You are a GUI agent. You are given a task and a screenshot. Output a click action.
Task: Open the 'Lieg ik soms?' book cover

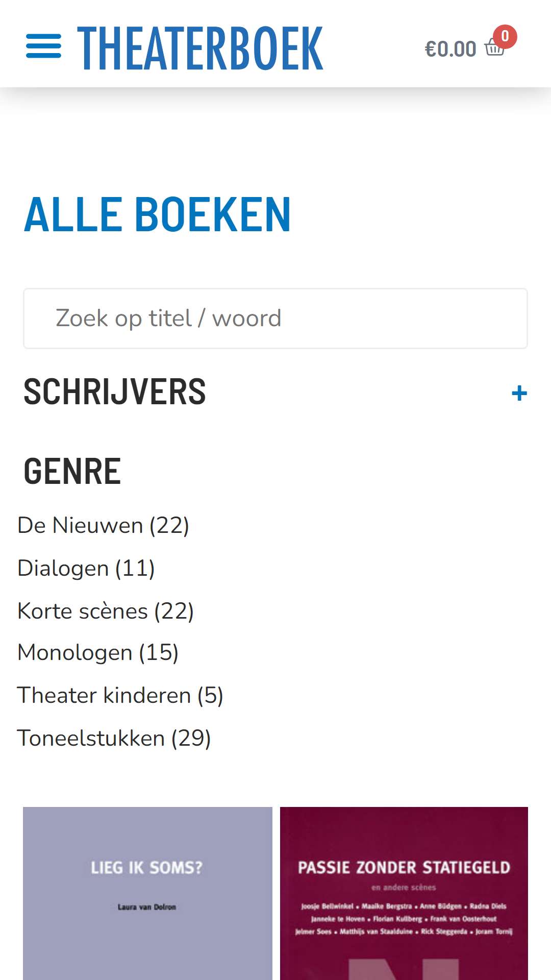point(147,893)
